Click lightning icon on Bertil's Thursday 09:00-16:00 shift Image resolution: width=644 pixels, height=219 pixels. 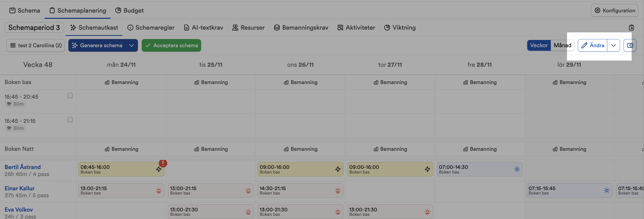tap(427, 169)
